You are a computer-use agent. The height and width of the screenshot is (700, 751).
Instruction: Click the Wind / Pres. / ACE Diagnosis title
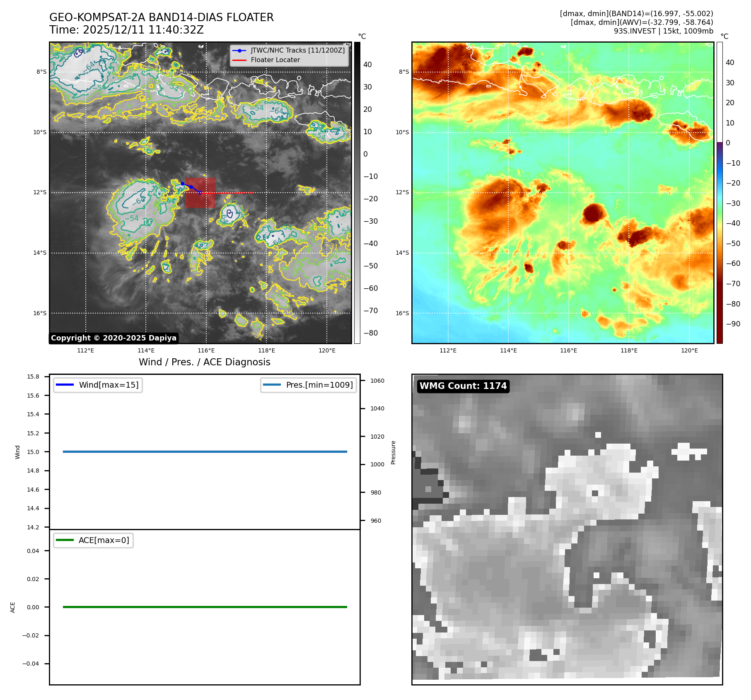(204, 362)
